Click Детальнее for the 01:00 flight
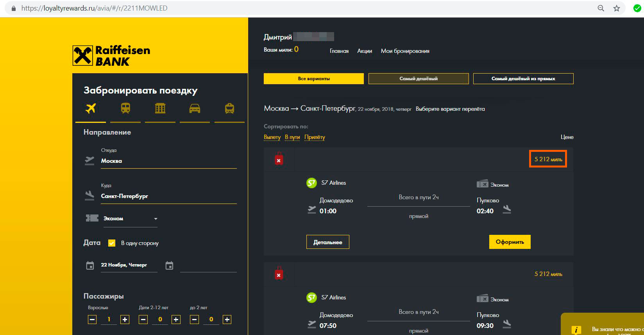Screen dimensions: 644x335 (328, 242)
